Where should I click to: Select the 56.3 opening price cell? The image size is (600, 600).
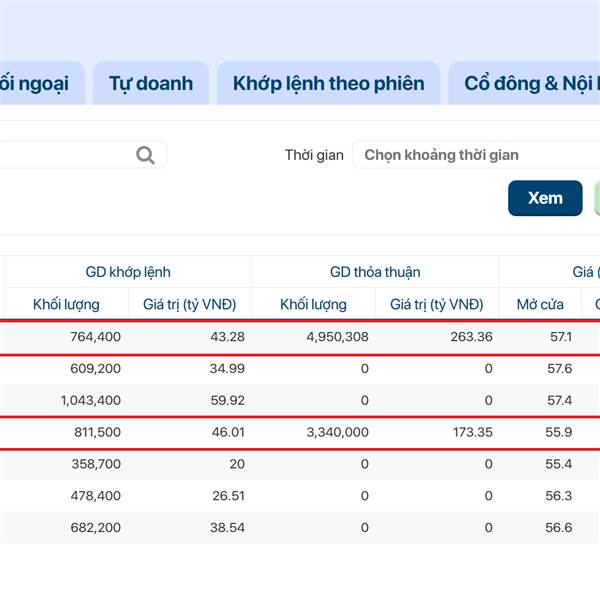[559, 496]
